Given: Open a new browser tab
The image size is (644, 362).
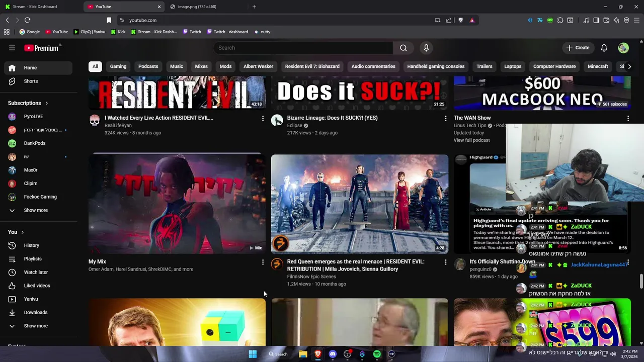Looking at the screenshot, I should pos(254,7).
